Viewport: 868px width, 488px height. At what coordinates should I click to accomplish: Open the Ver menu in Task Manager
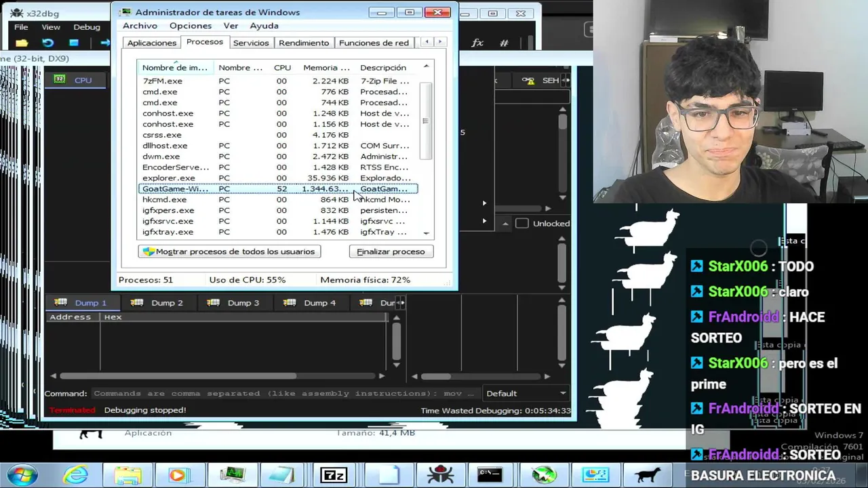(231, 26)
